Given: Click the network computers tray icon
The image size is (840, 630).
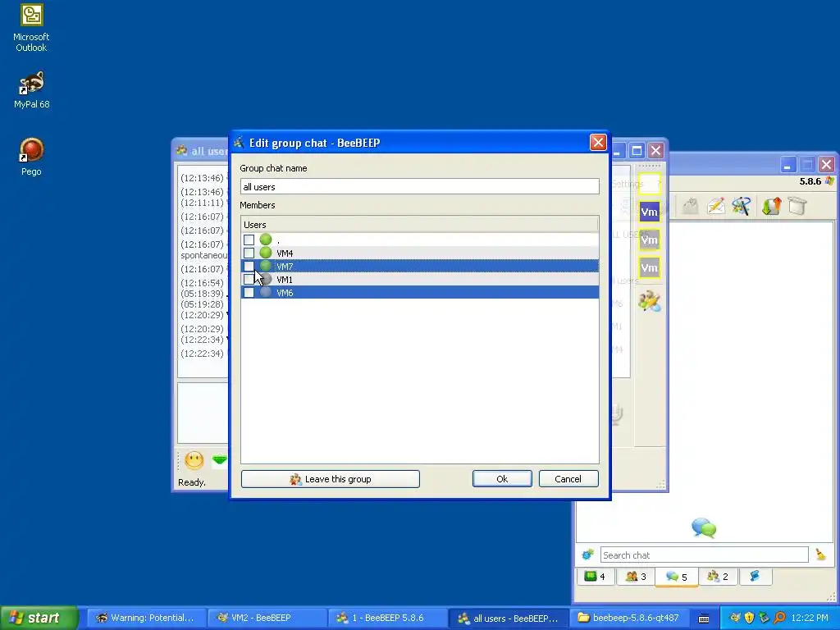Looking at the screenshot, I should tap(765, 618).
